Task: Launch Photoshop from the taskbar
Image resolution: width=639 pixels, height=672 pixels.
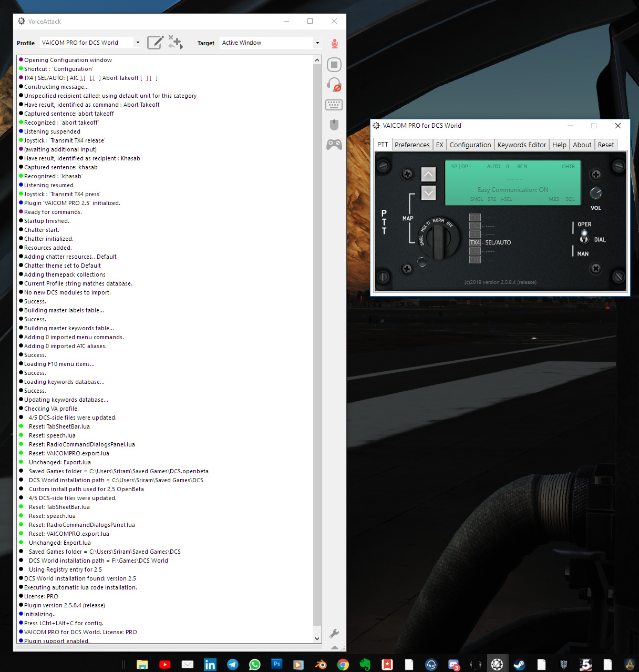Action: coord(276,664)
